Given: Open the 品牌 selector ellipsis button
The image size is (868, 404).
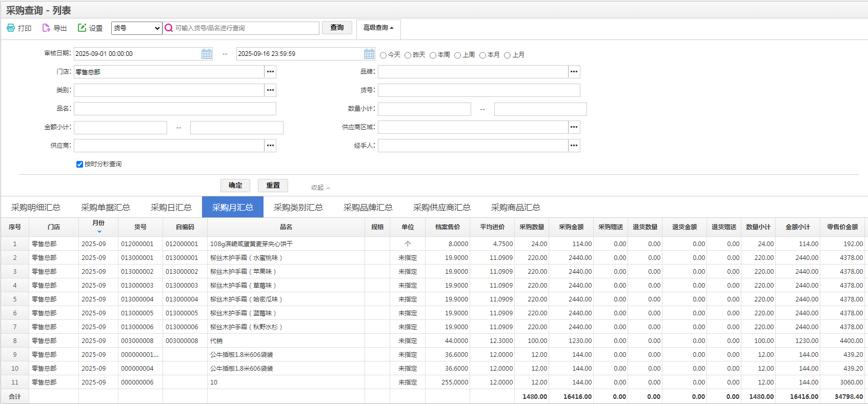Looking at the screenshot, I should pos(574,72).
